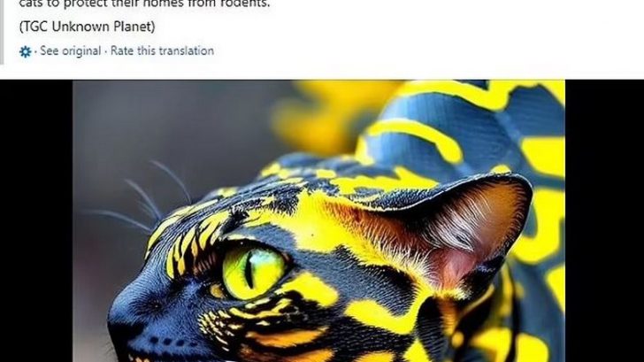The width and height of the screenshot is (644, 362).
Task: Click the translation settings gear icon
Action: point(25,51)
